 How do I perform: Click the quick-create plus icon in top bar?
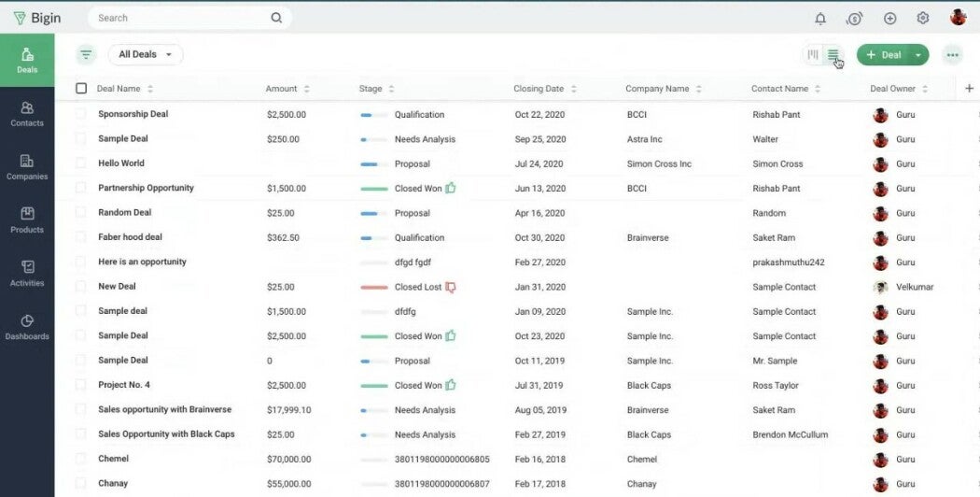point(889,18)
